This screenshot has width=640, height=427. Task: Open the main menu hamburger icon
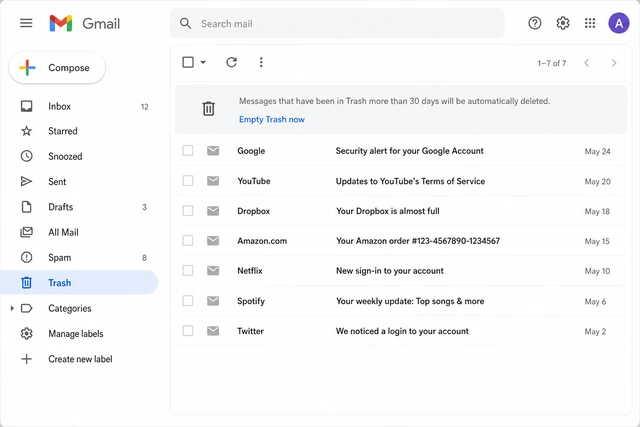(x=26, y=23)
